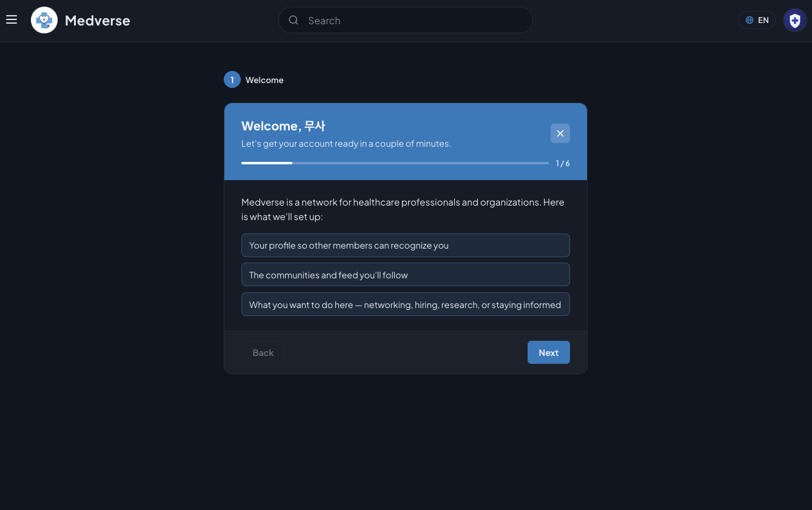Viewport: 812px width, 510px height.
Task: Click the step 1 circle badge
Action: (x=232, y=79)
